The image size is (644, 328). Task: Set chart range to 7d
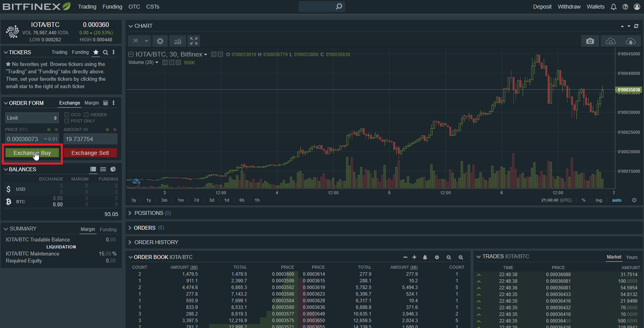click(x=197, y=200)
